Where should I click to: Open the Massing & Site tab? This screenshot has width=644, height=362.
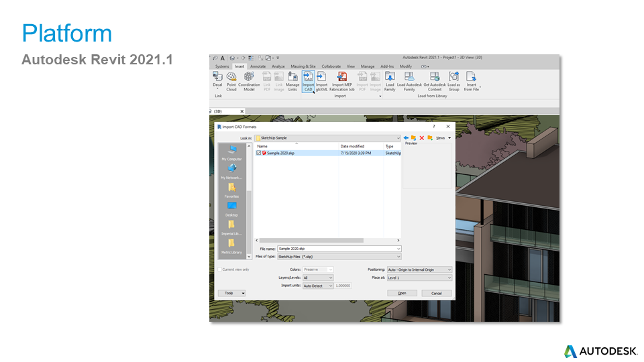pos(303,66)
